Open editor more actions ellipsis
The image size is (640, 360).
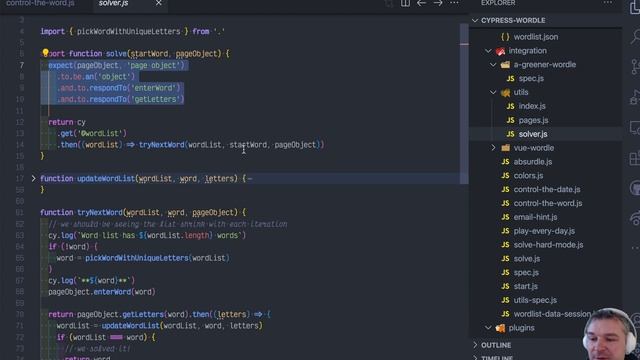[454, 3]
